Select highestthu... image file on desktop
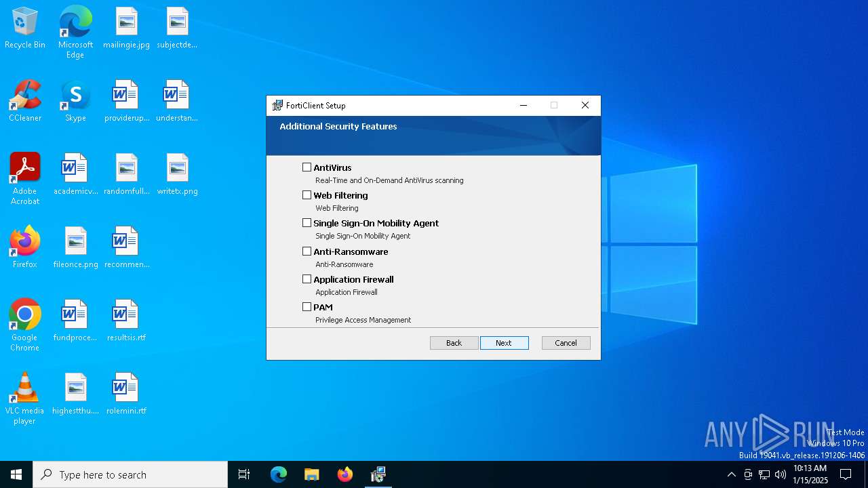868x488 pixels. click(x=75, y=394)
